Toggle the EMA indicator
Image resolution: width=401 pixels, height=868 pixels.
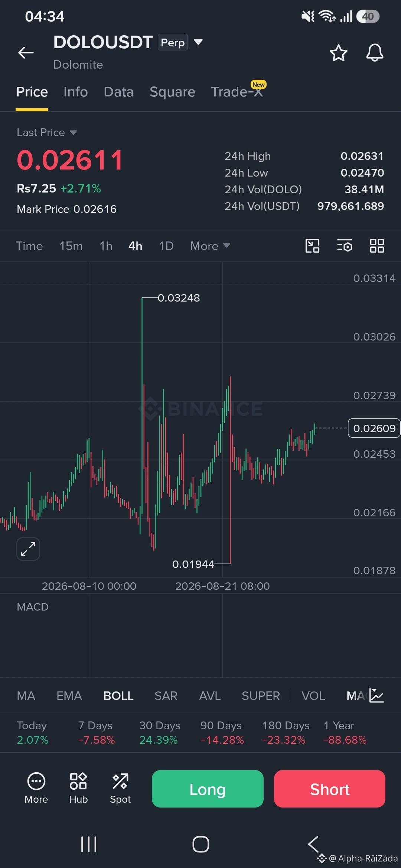tap(69, 696)
